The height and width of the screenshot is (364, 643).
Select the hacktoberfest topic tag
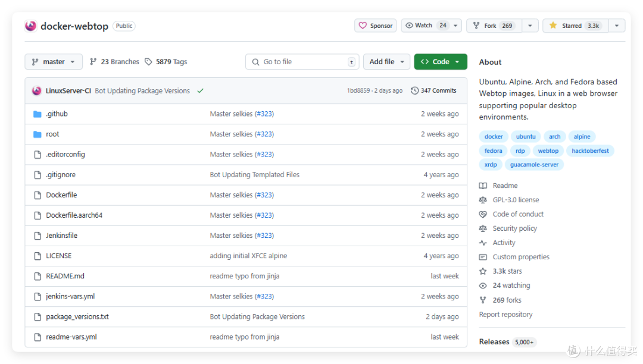click(590, 151)
